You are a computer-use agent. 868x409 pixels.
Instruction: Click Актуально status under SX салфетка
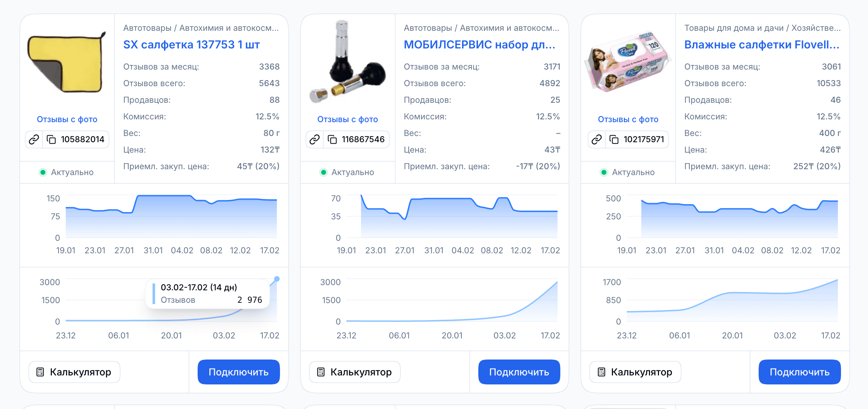click(x=66, y=172)
